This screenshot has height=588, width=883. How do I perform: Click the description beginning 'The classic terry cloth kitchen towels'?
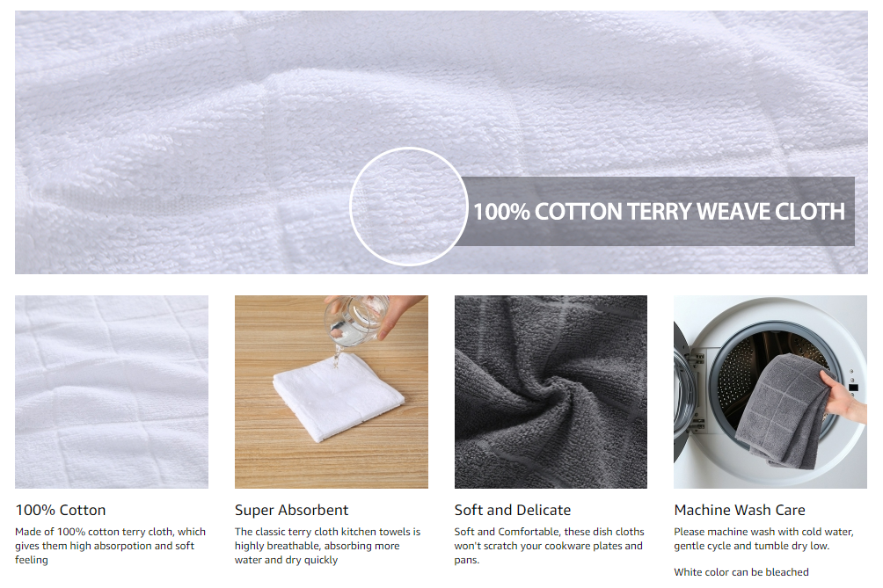click(x=328, y=546)
